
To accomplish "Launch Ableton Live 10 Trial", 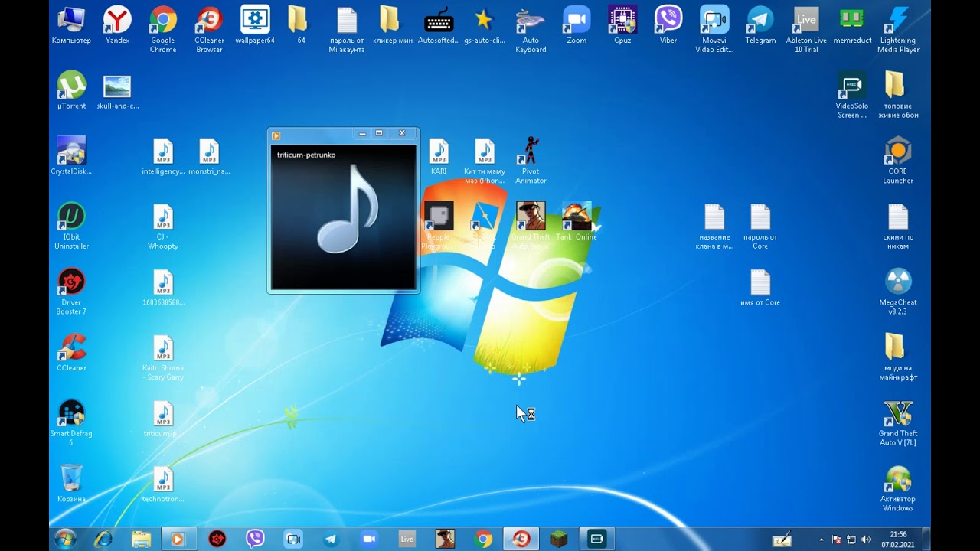I will tap(806, 30).
